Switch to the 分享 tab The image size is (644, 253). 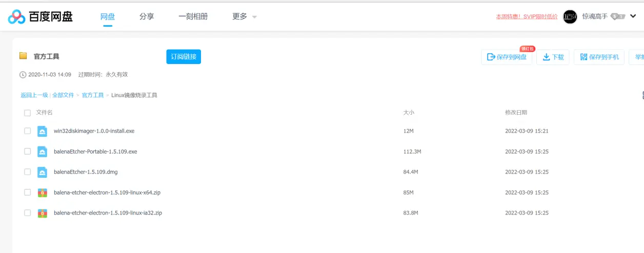[147, 16]
